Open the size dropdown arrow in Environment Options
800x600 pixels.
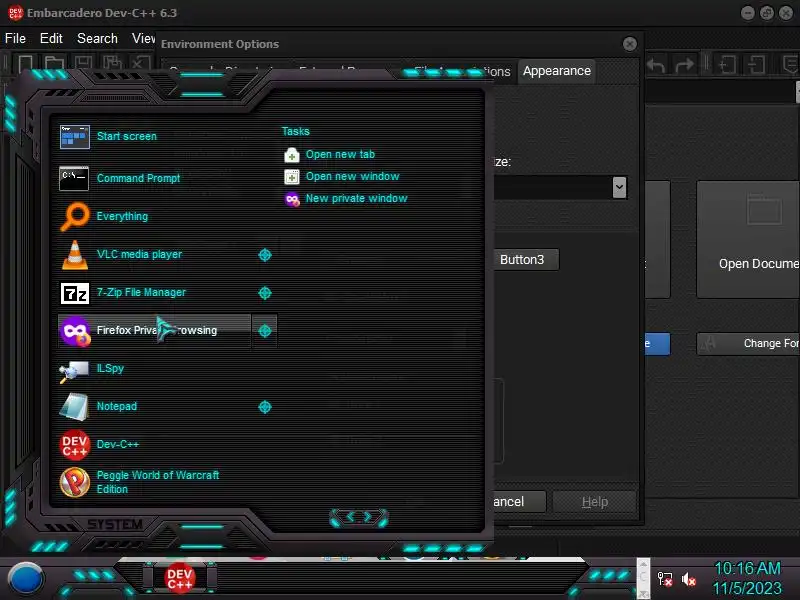[619, 187]
